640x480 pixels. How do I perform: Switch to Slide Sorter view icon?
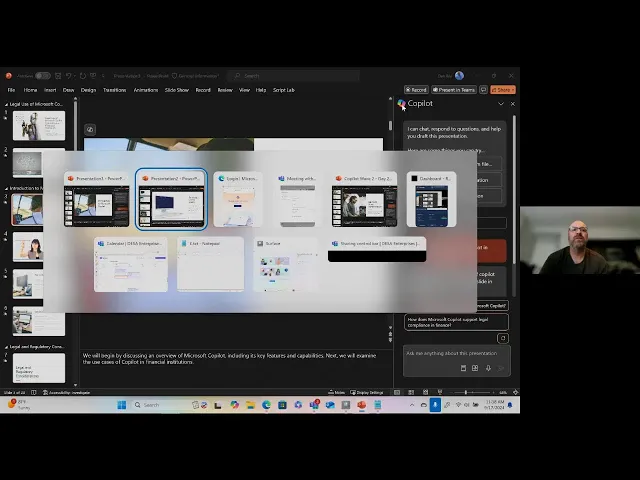(411, 392)
